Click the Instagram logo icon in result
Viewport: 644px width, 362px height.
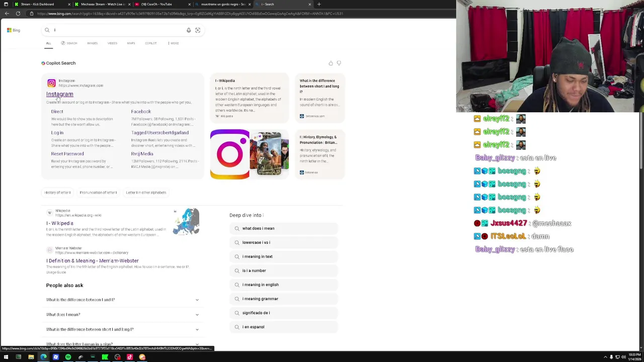(x=51, y=83)
